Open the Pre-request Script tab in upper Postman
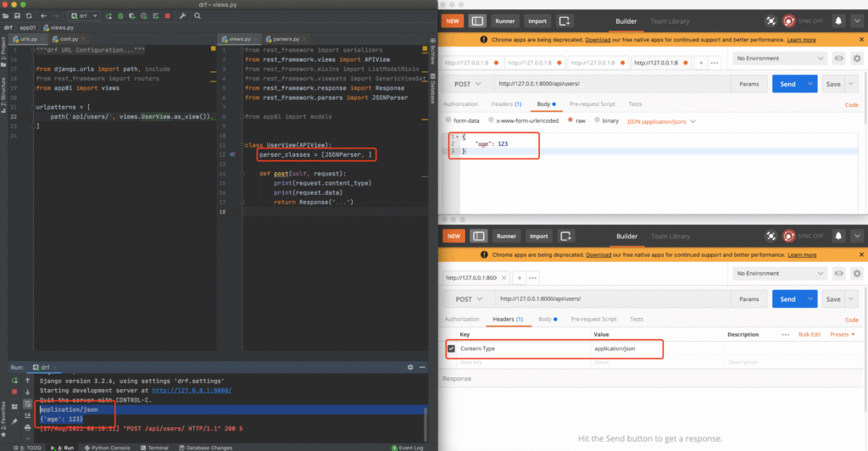This screenshot has height=451, width=868. click(593, 104)
